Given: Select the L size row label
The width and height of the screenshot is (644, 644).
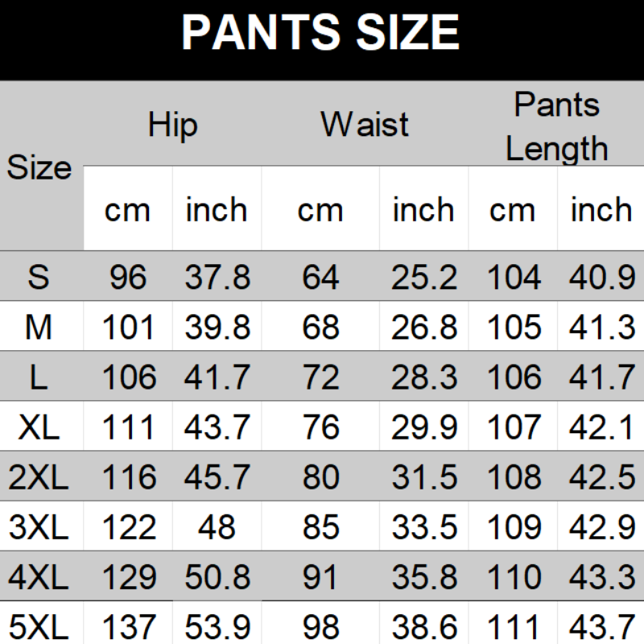Looking at the screenshot, I should [39, 378].
